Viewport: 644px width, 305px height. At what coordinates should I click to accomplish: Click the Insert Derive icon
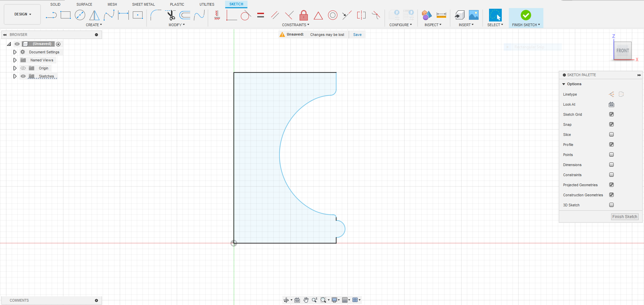click(x=460, y=15)
